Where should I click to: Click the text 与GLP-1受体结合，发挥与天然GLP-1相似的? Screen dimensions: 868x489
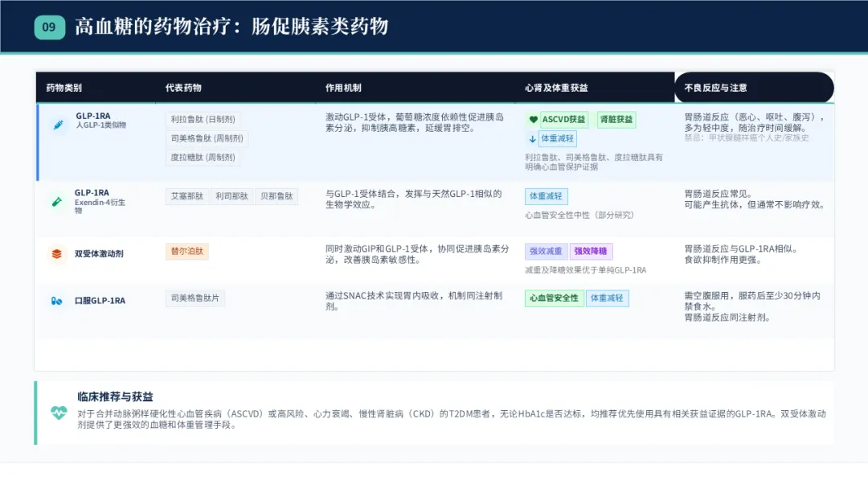(414, 194)
